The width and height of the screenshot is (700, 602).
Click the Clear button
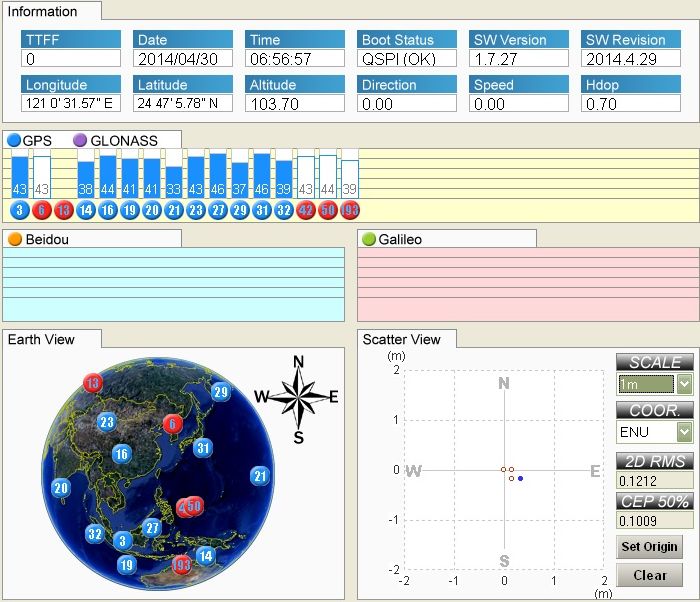tap(649, 575)
